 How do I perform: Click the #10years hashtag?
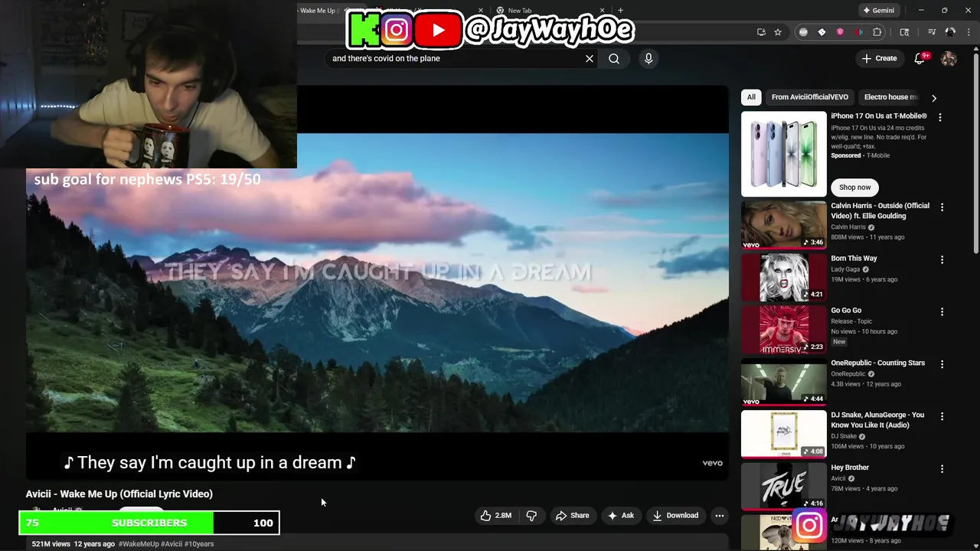[199, 544]
